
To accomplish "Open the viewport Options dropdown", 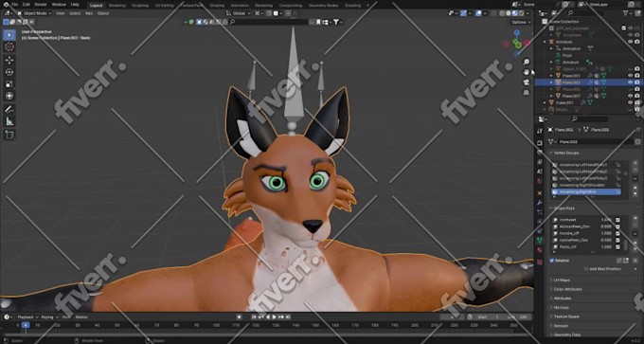I will coord(520,22).
